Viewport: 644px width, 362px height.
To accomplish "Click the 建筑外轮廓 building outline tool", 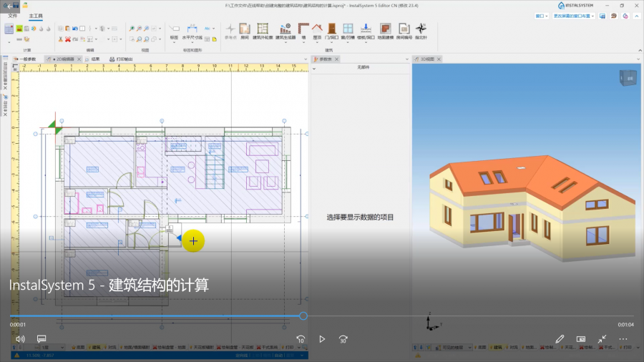I will click(263, 31).
